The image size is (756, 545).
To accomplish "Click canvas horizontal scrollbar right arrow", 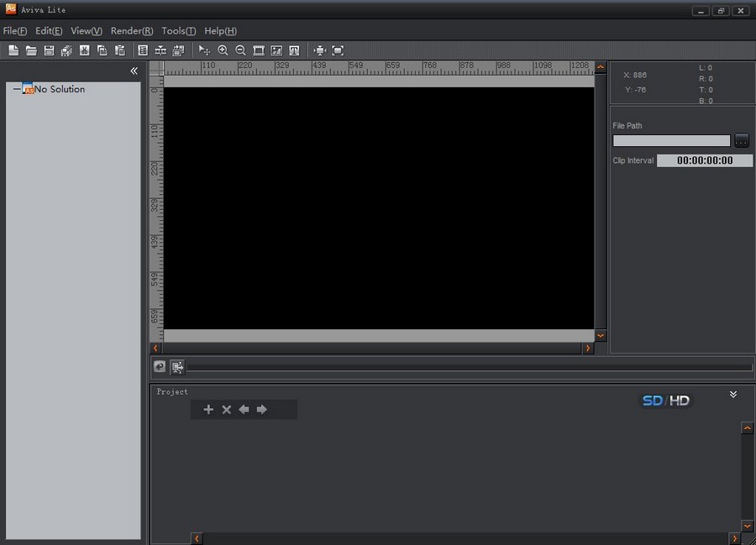I will 588,348.
